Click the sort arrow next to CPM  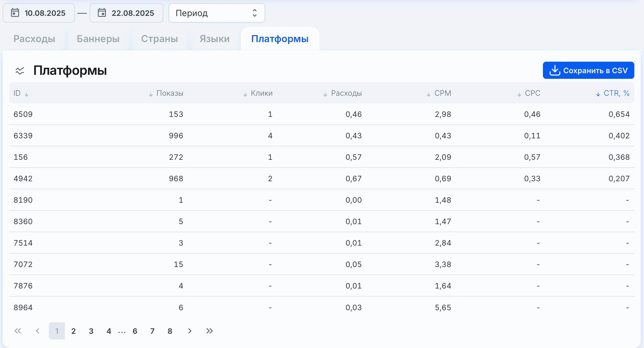(429, 94)
